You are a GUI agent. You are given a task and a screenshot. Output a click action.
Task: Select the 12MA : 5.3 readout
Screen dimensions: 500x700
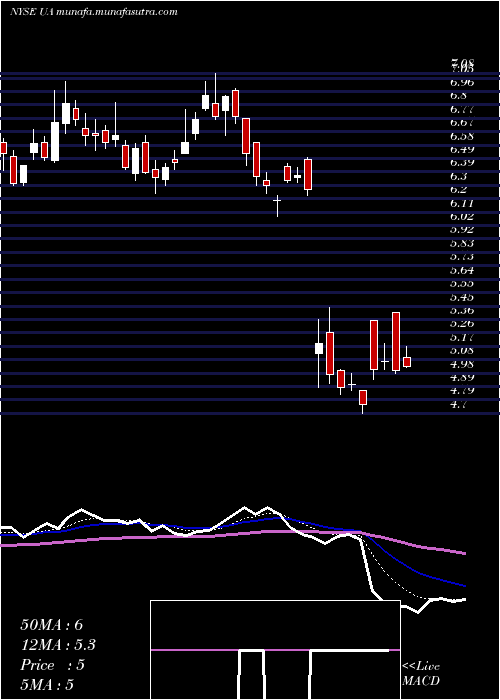click(x=58, y=645)
